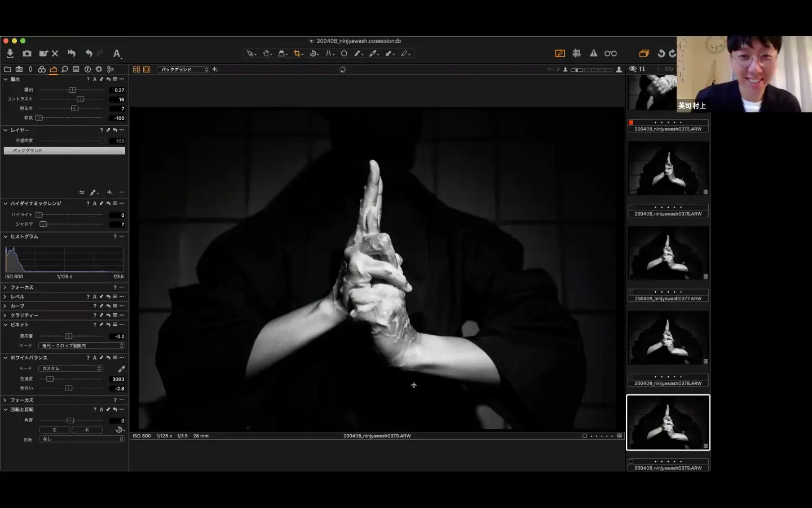Image resolution: width=812 pixels, height=508 pixels.
Task: Click the plus icon beside the layer dropdown
Action: [215, 69]
